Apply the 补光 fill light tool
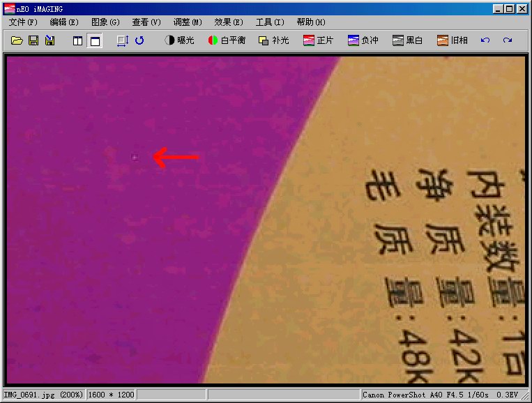 point(273,41)
